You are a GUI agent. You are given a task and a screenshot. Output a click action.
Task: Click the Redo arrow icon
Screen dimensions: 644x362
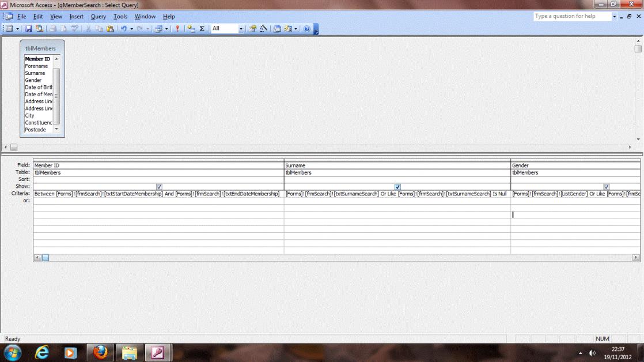click(x=139, y=29)
